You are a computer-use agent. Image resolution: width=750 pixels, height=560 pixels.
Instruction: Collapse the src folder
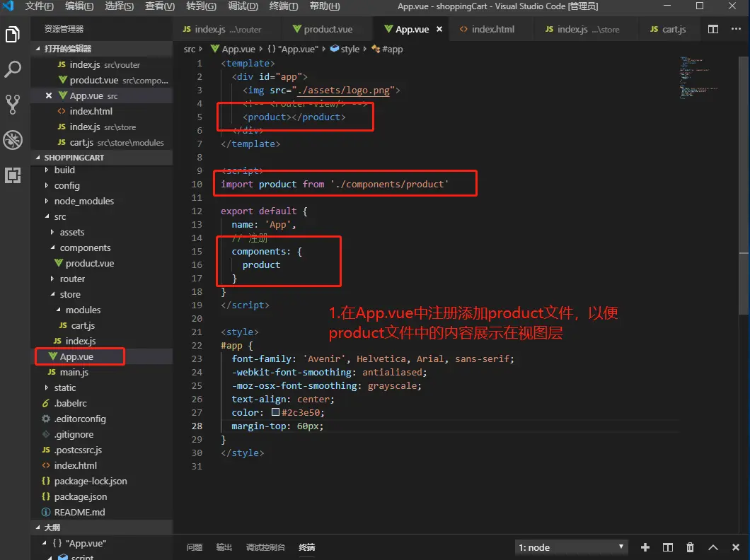(x=47, y=216)
